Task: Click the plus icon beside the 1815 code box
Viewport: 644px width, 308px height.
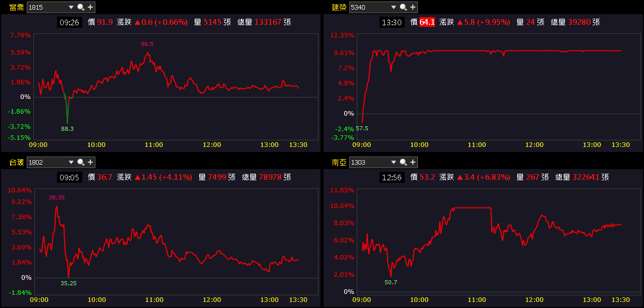Action: 90,7
